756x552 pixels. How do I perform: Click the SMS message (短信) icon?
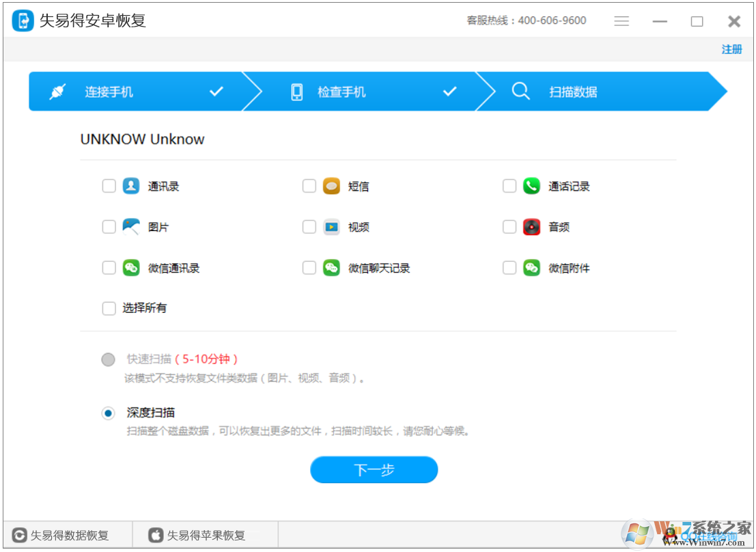click(331, 186)
